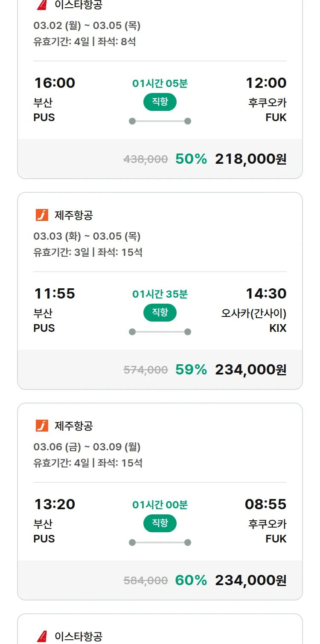
Task: Click the 오사카(간사이) destination label
Action: (x=253, y=313)
